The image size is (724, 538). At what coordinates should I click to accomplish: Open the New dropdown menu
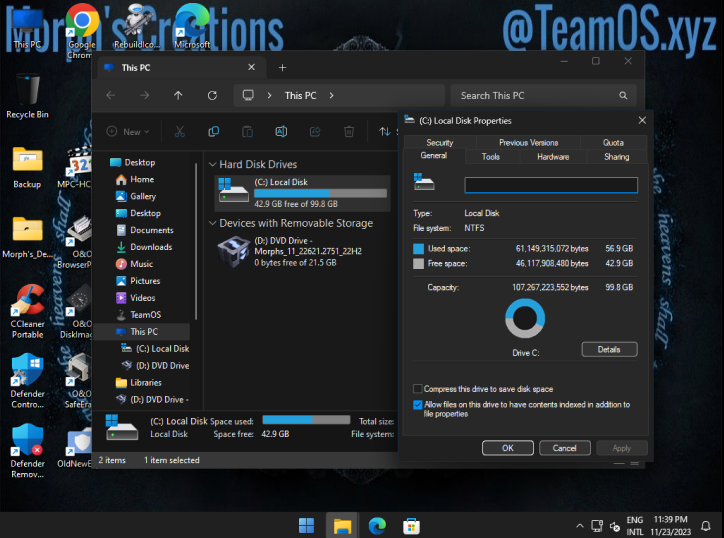click(x=128, y=132)
